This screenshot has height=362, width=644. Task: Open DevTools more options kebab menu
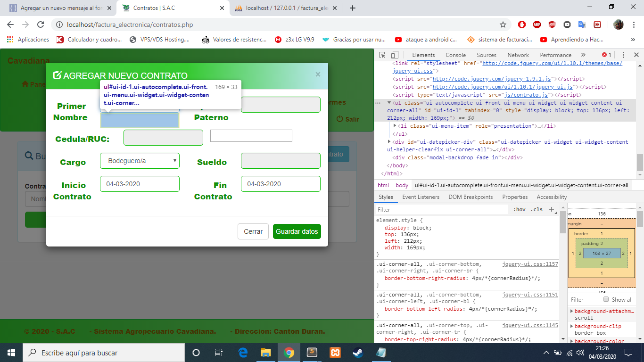623,55
